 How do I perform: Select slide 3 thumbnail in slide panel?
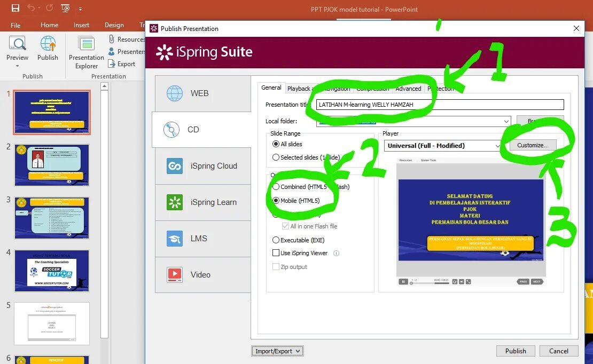[52, 218]
